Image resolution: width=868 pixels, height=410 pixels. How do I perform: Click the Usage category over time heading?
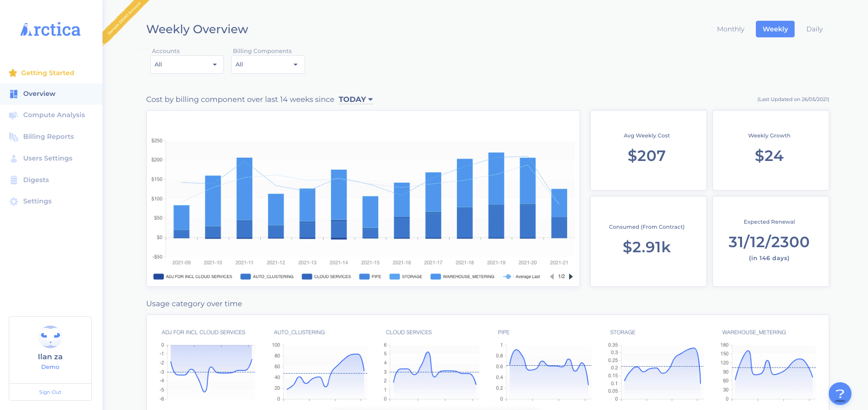[x=194, y=304]
